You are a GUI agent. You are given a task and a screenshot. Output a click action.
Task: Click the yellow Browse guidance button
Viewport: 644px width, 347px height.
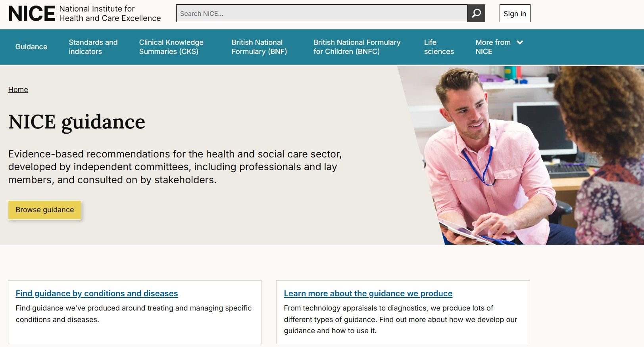[45, 210]
